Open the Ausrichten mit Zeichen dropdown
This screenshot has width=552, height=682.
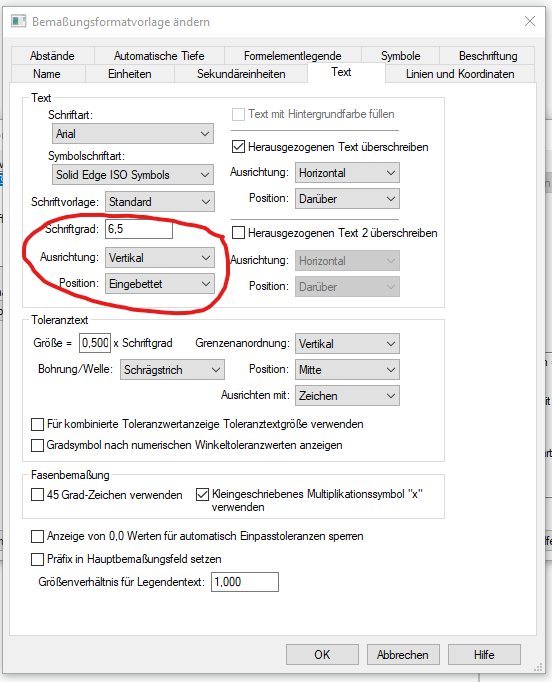click(347, 396)
